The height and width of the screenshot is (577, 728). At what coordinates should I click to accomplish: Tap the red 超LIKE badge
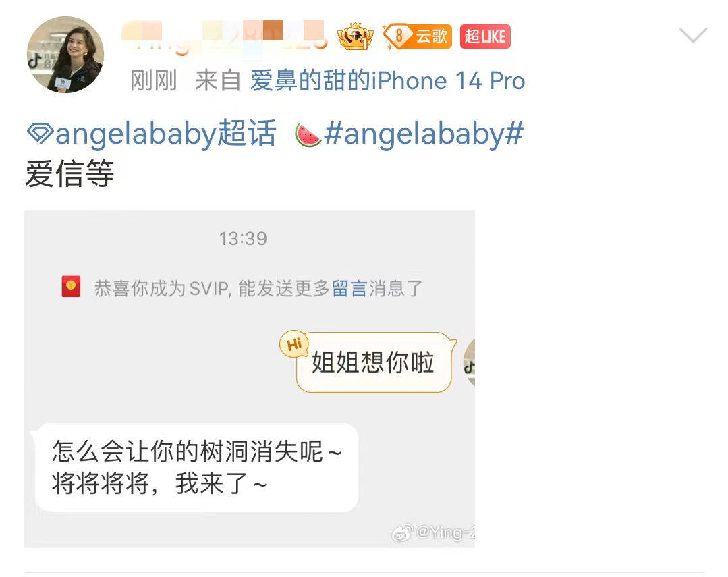(485, 36)
